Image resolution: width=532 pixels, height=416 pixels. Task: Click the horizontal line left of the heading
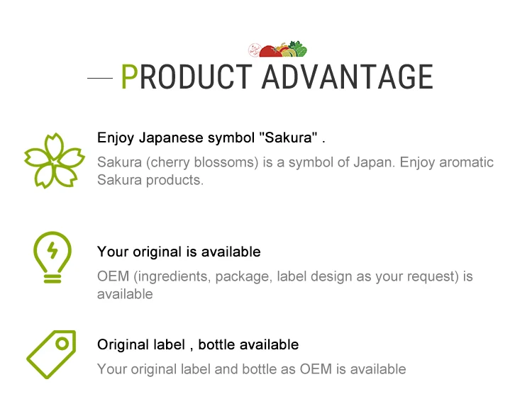100,77
